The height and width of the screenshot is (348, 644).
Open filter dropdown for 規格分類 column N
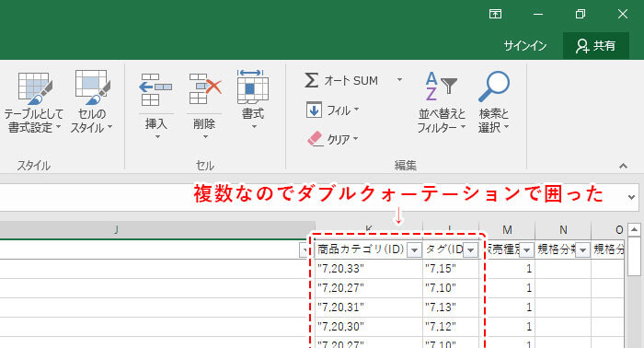[x=582, y=249]
